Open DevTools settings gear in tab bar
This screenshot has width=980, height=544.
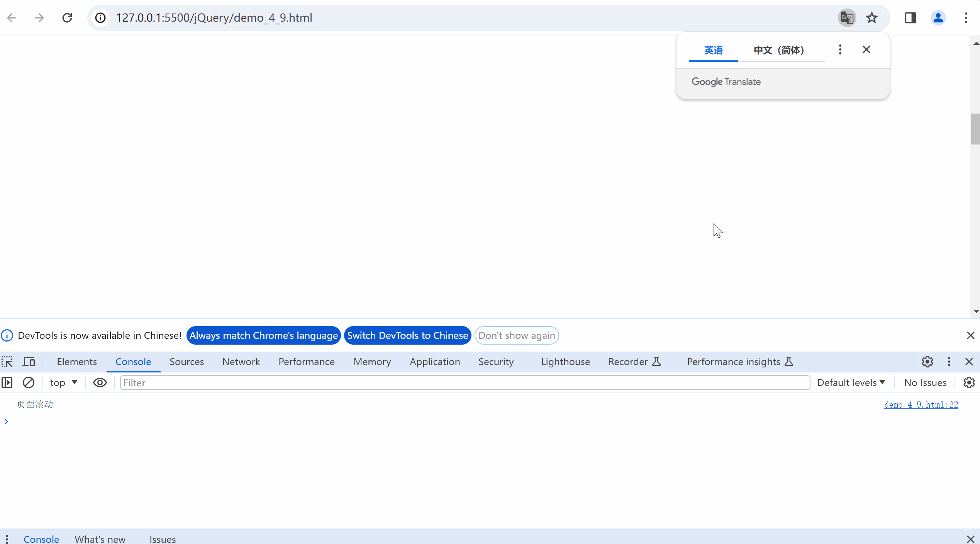coord(927,362)
